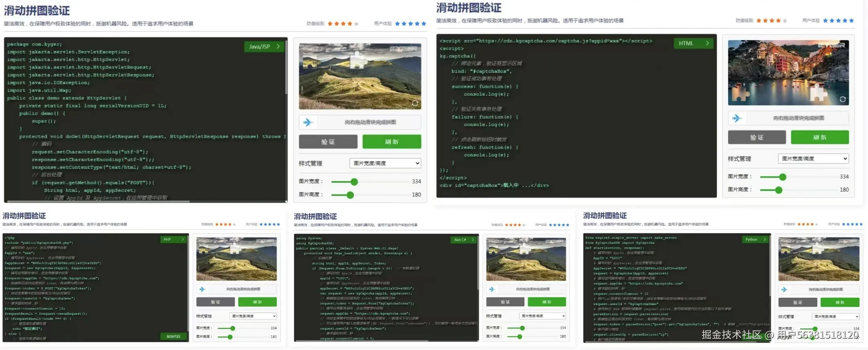Click the airplane slider handle in the Java/JSP panel
This screenshot has width=868, height=350.
click(x=308, y=122)
